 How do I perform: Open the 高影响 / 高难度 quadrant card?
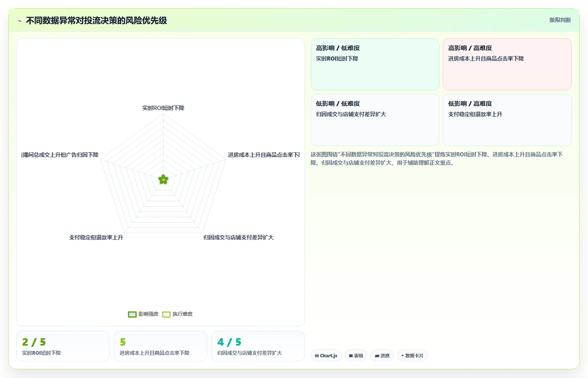click(x=507, y=64)
